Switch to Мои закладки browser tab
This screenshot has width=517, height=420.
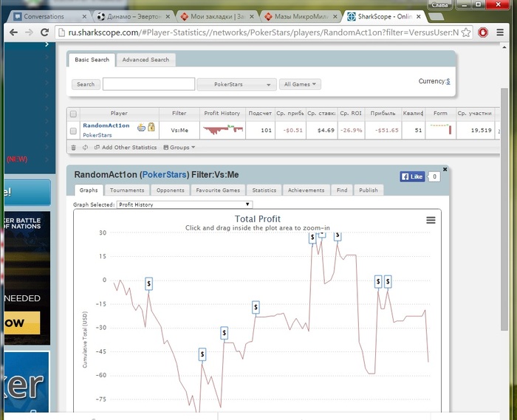[x=218, y=16]
